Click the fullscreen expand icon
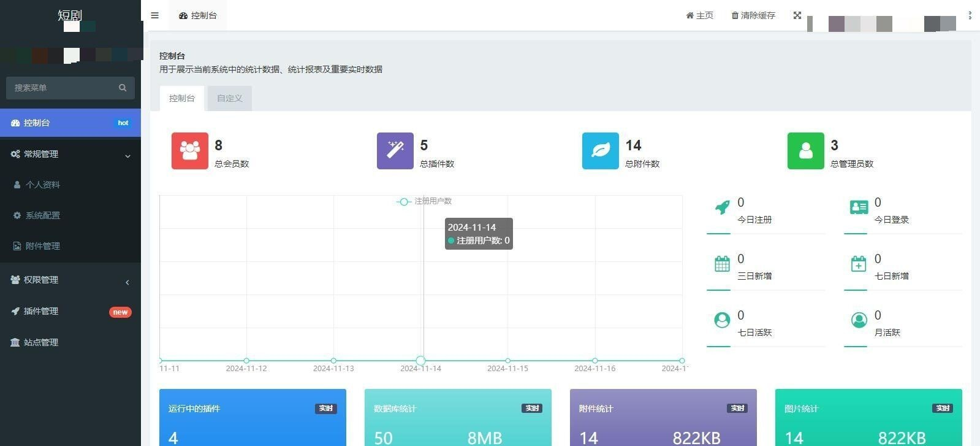This screenshot has height=446, width=980. (797, 15)
